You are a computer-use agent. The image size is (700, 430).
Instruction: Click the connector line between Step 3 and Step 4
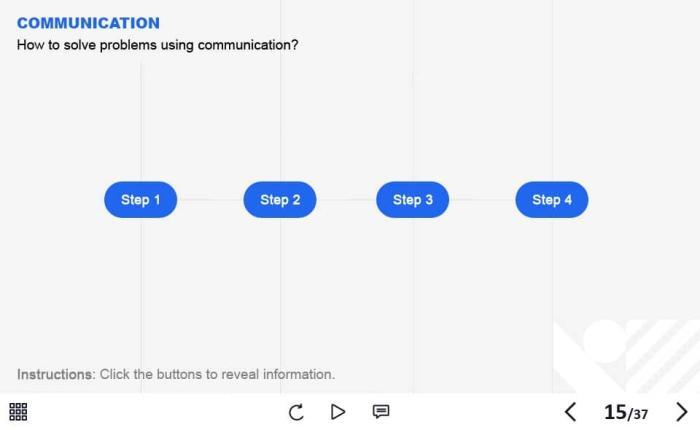482,200
